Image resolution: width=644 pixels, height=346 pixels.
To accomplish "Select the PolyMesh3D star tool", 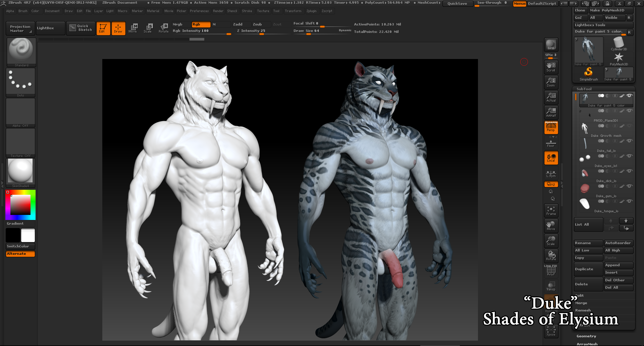I will [619, 59].
